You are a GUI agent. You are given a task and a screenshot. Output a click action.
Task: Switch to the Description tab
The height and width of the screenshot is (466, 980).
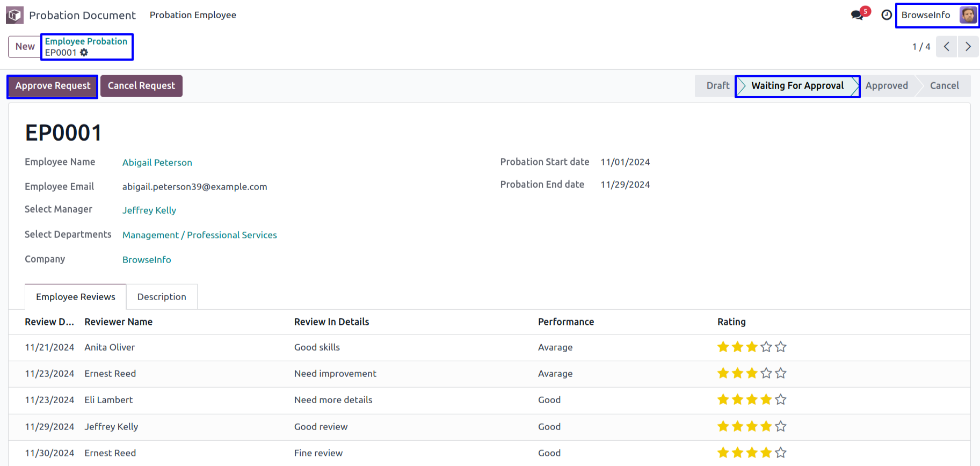tap(162, 297)
